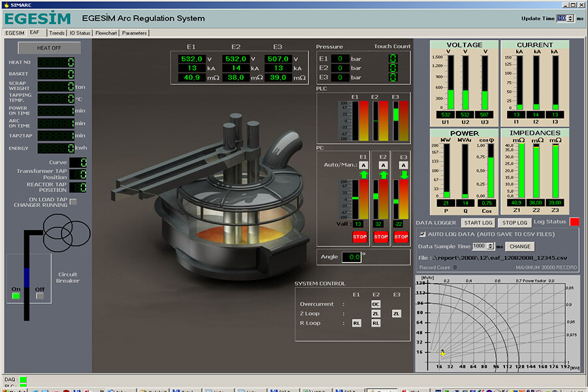Viewport: 588px width, 392px height.
Task: Click the E2 green up arrow
Action: [x=384, y=174]
